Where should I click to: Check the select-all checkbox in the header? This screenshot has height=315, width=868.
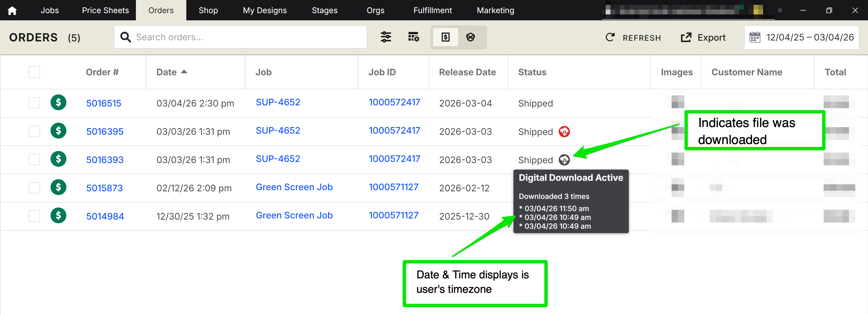point(34,72)
